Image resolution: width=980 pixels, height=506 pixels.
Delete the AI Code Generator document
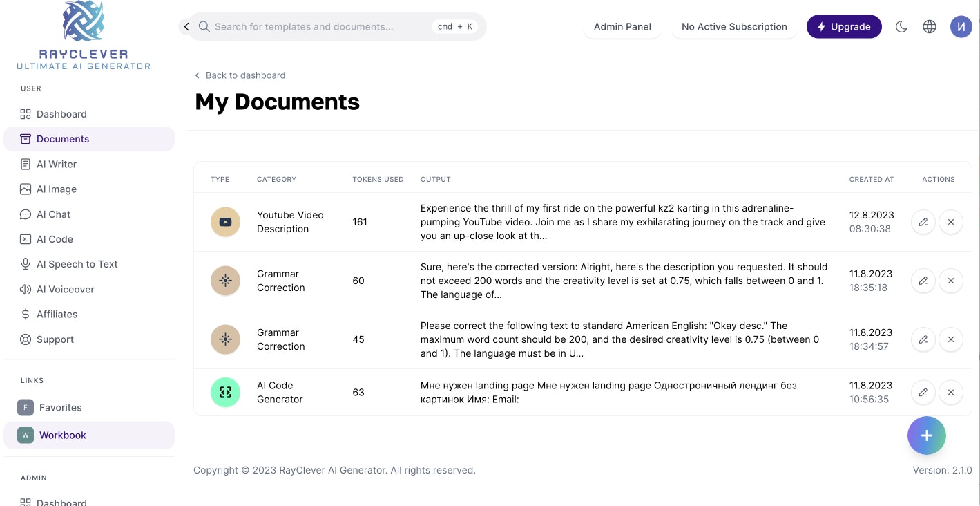pyautogui.click(x=951, y=392)
